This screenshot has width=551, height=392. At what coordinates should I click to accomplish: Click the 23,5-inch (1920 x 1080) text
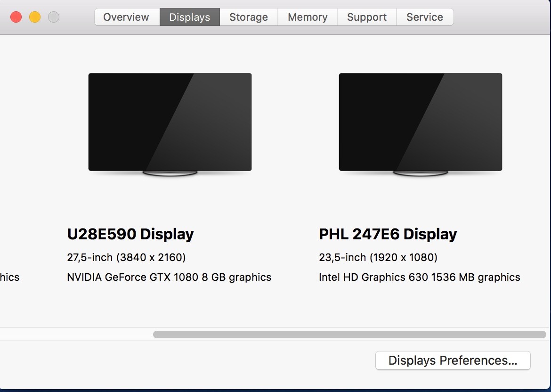pyautogui.click(x=378, y=257)
